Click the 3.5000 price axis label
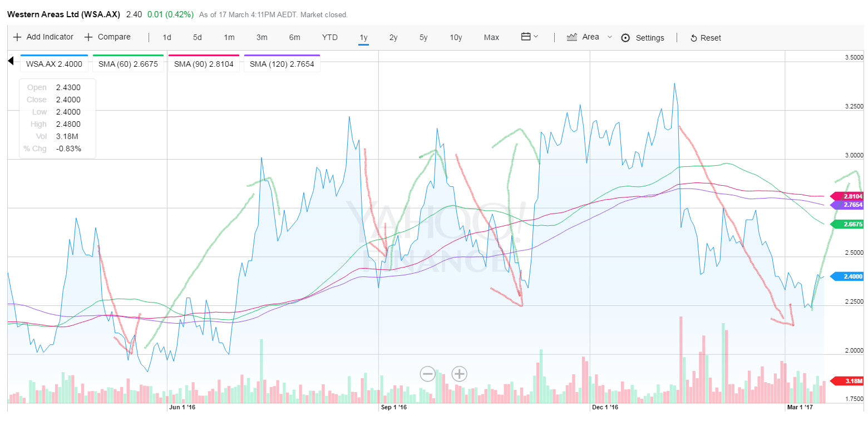Screen dimensions: 868x426 click(x=854, y=58)
